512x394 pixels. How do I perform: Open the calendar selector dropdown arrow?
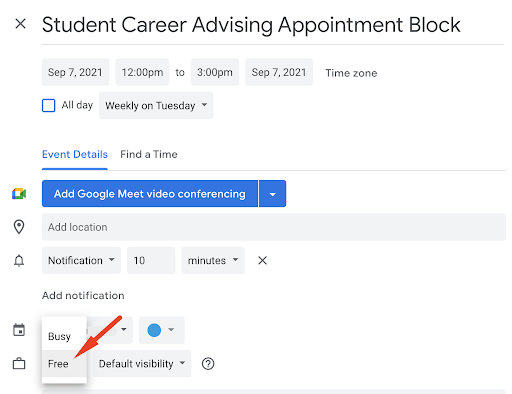pos(124,330)
